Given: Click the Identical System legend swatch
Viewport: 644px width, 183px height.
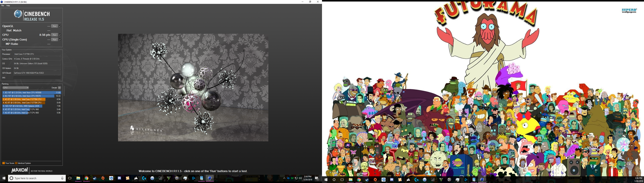Looking at the screenshot, I should (x=16, y=163).
